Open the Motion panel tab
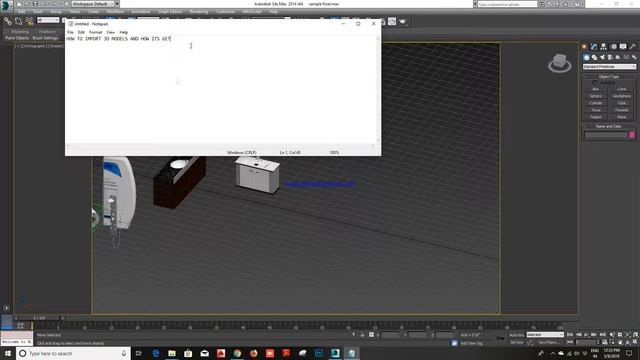The width and height of the screenshot is (640, 360). (x=613, y=47)
